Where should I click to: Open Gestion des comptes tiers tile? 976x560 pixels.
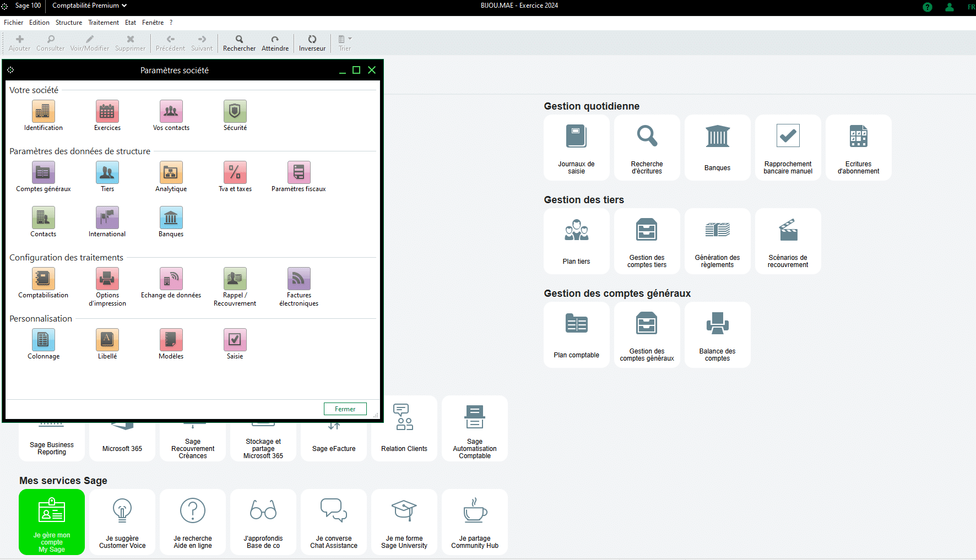pyautogui.click(x=647, y=241)
